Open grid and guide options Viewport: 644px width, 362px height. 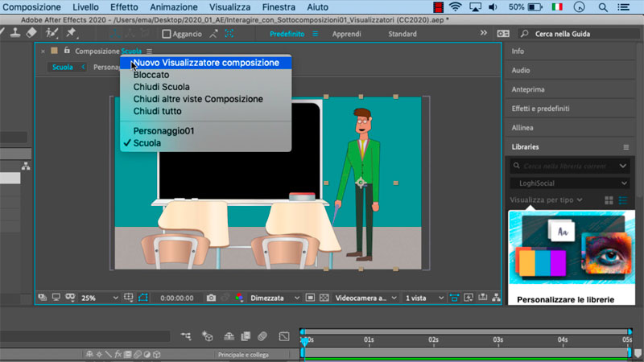pos(129,298)
